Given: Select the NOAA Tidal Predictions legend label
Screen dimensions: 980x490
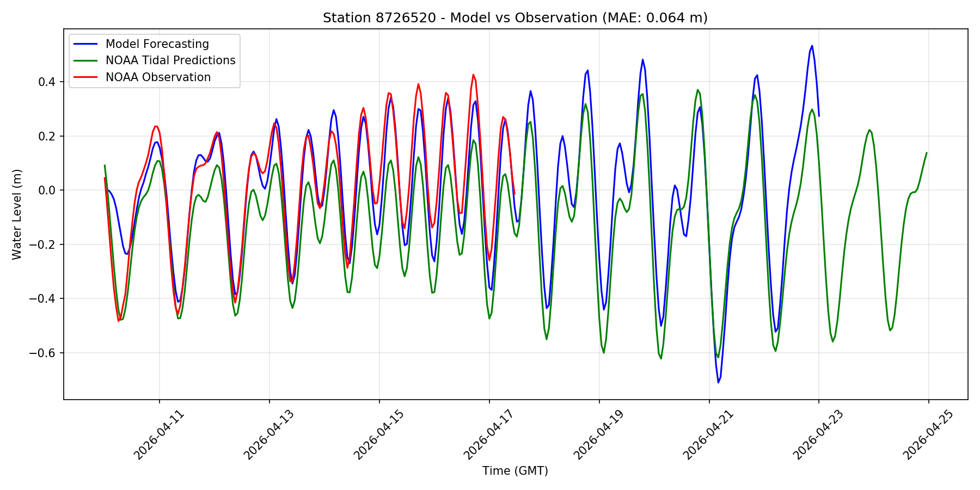Looking at the screenshot, I should coord(170,60).
